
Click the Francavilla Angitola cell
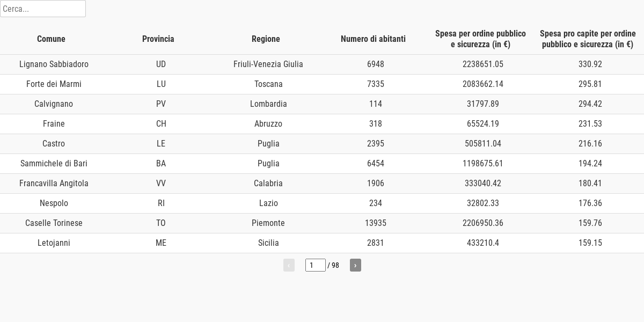coord(54,184)
